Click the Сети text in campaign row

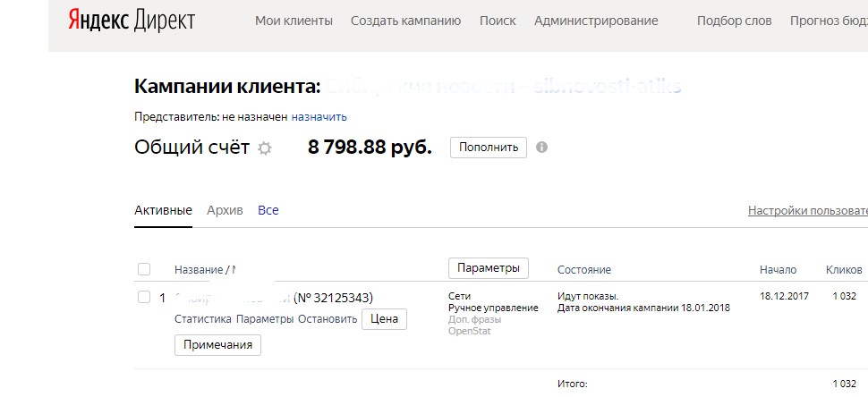click(x=459, y=296)
